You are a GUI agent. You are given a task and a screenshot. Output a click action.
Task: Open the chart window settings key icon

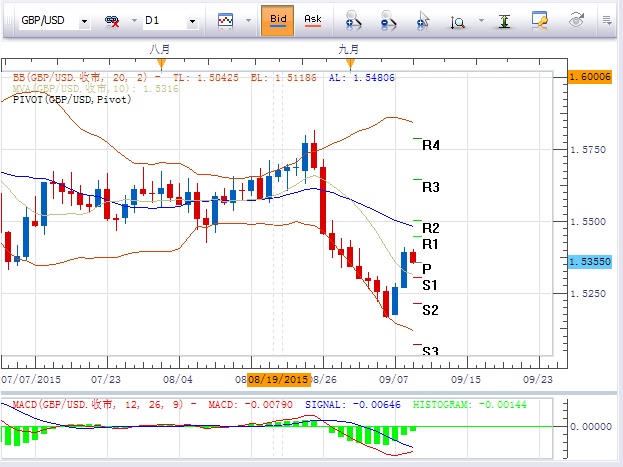tap(540, 20)
